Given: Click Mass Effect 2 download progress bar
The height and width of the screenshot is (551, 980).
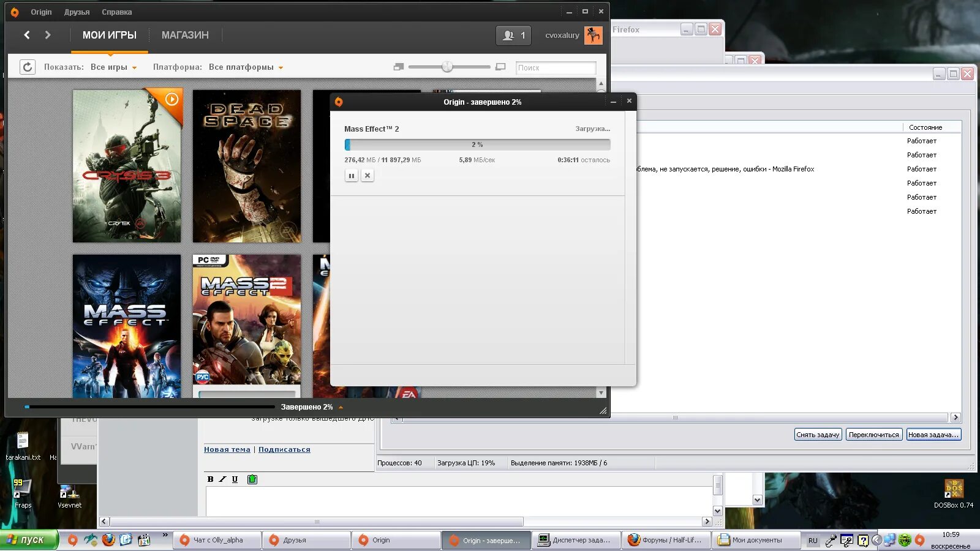Looking at the screenshot, I should 477,144.
